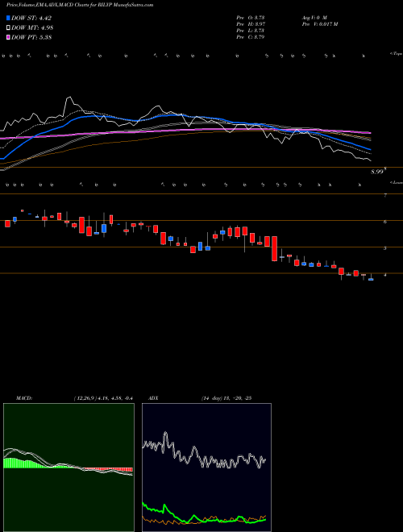Click the tall red candle dropping below 5

[274, 249]
